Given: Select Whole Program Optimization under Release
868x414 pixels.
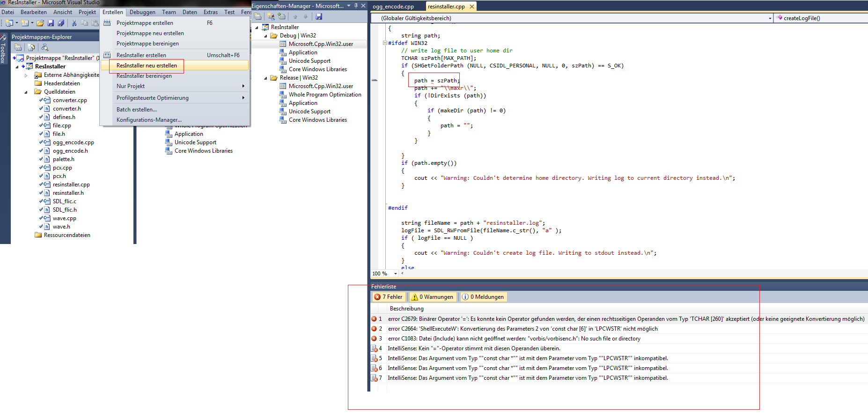Looking at the screenshot, I should (325, 95).
